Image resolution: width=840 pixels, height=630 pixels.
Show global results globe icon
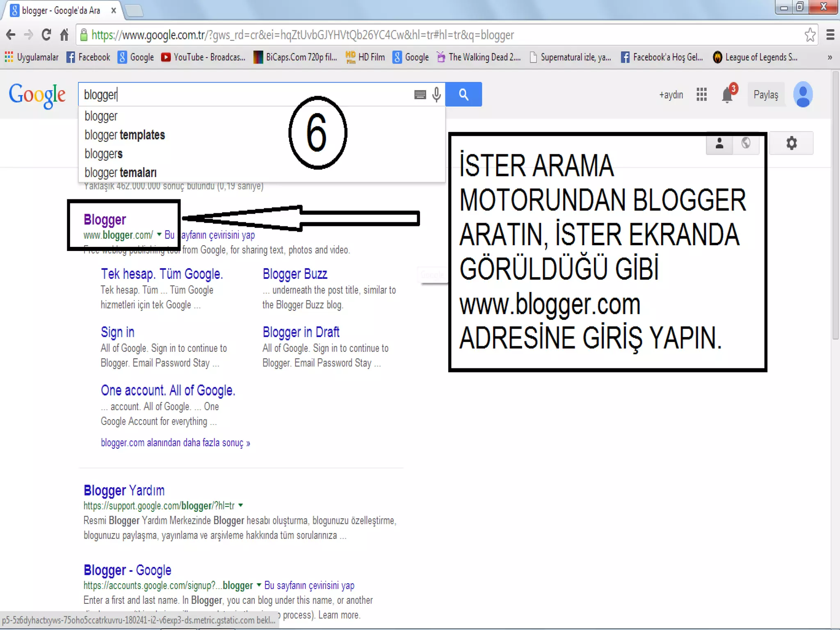[x=746, y=143]
